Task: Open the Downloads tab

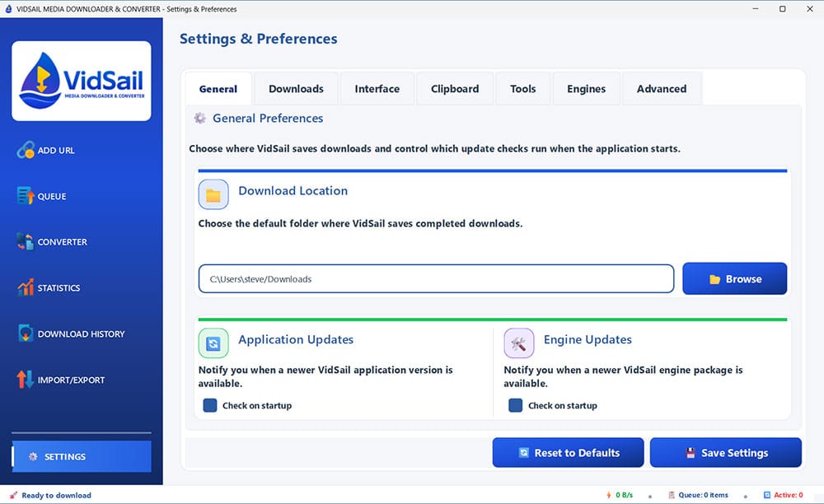Action: click(296, 89)
